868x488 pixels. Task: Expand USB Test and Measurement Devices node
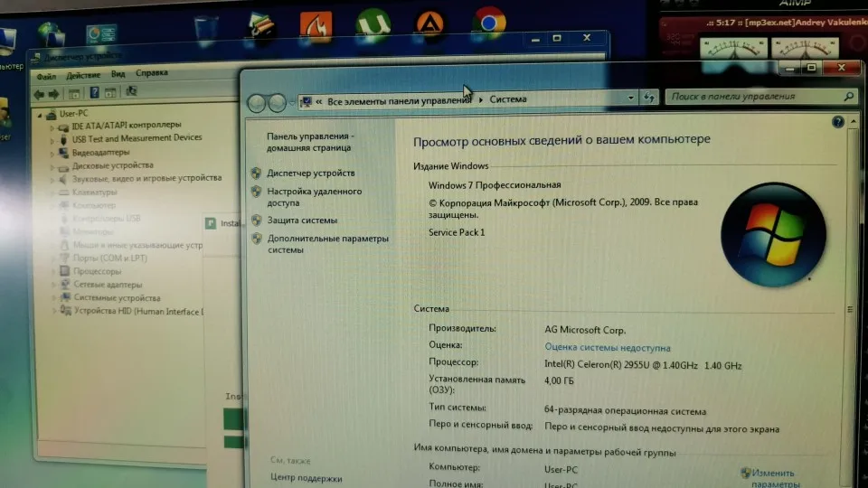pos(52,140)
